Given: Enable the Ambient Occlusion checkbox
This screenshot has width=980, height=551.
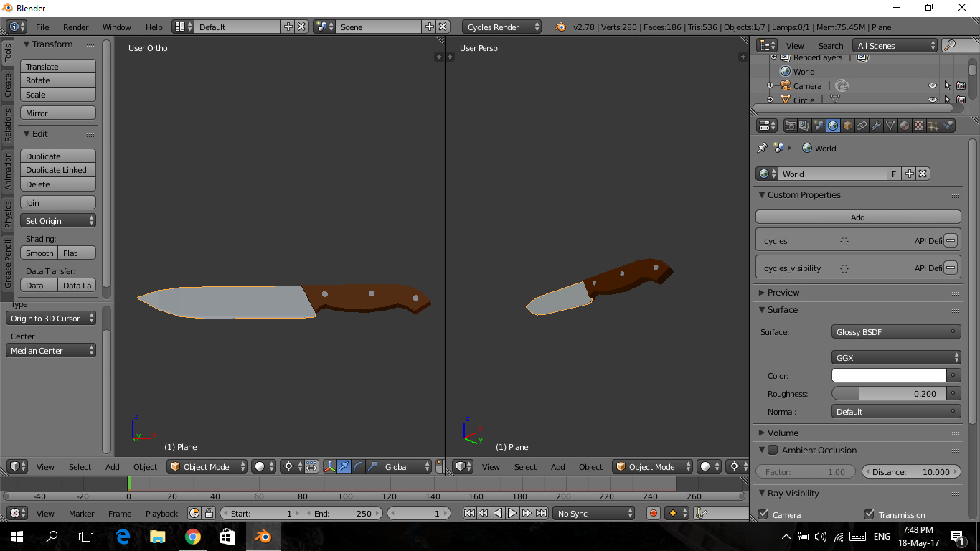Looking at the screenshot, I should (x=773, y=451).
